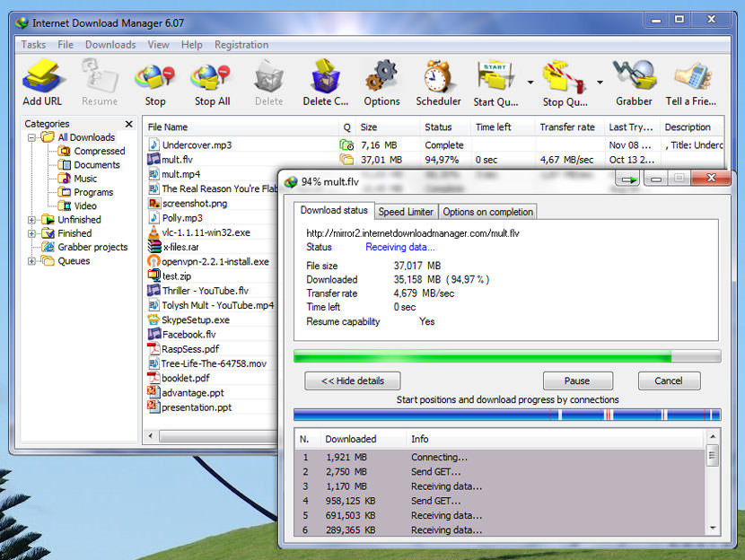This screenshot has height=560, width=745.
Task: Open the Scheduler alarm clock icon
Action: (x=438, y=76)
